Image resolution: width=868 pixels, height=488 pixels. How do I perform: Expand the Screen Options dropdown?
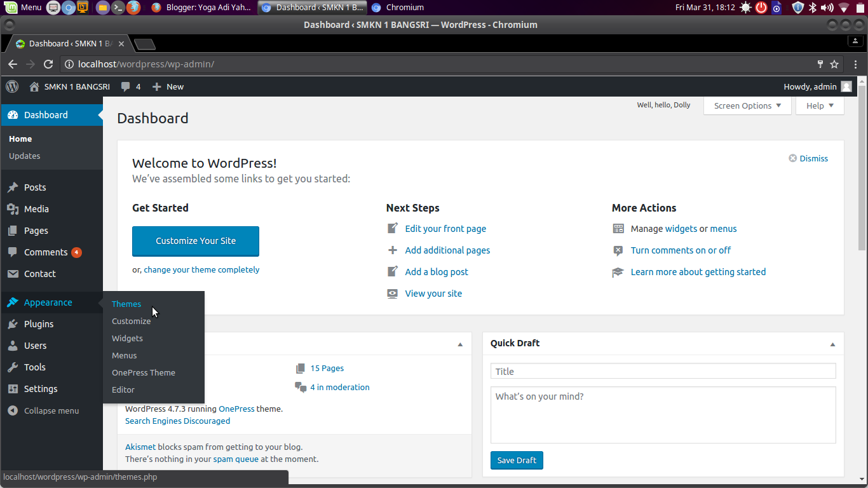click(x=747, y=105)
